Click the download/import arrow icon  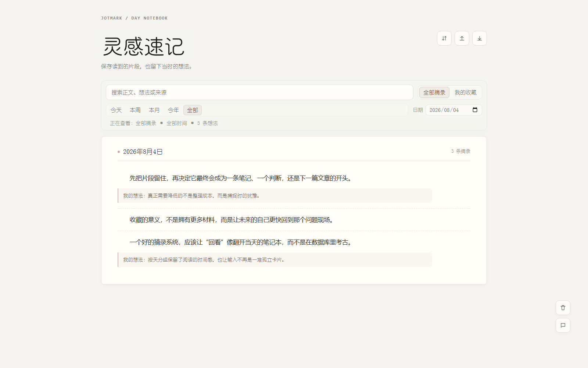[480, 38]
